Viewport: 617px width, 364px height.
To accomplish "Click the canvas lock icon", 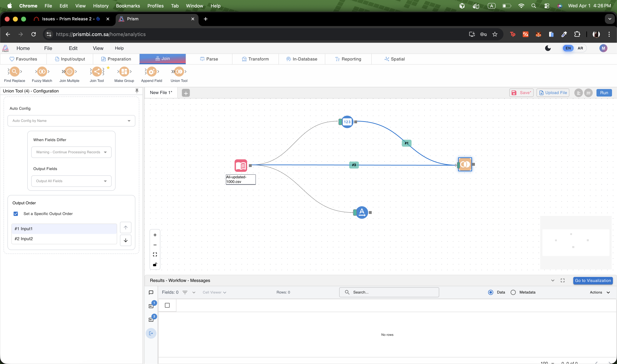I will click(155, 264).
